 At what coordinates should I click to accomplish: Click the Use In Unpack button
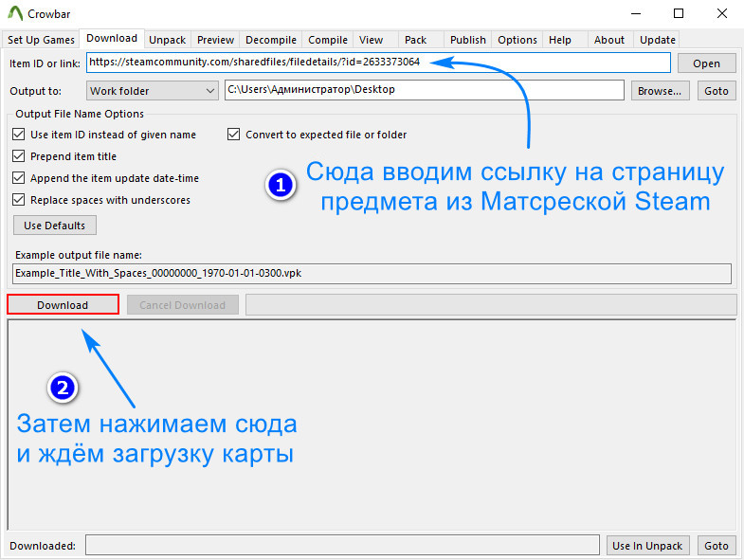(647, 546)
